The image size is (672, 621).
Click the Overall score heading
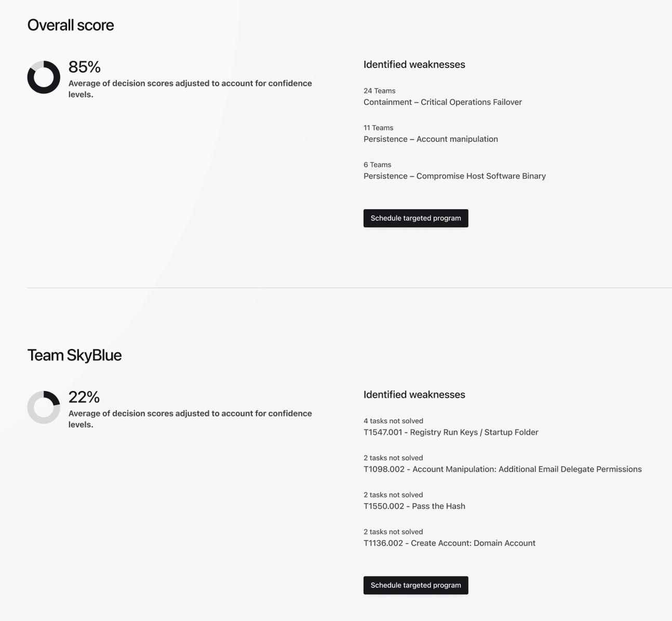71,25
